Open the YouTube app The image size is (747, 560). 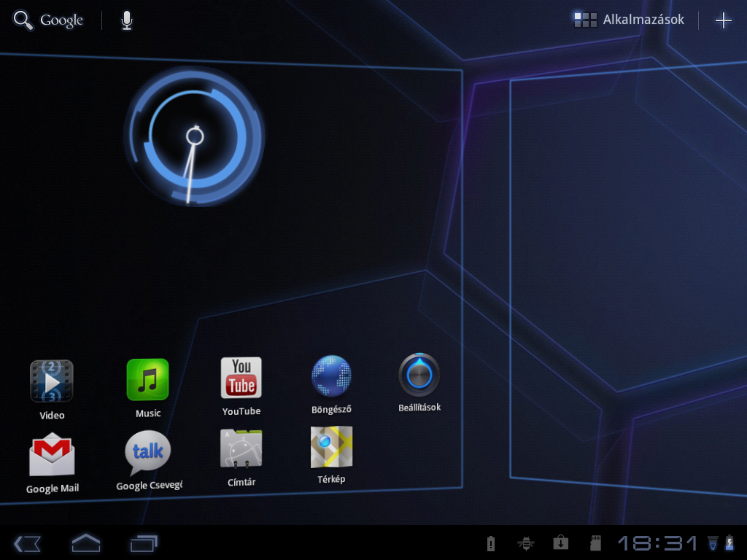241,386
